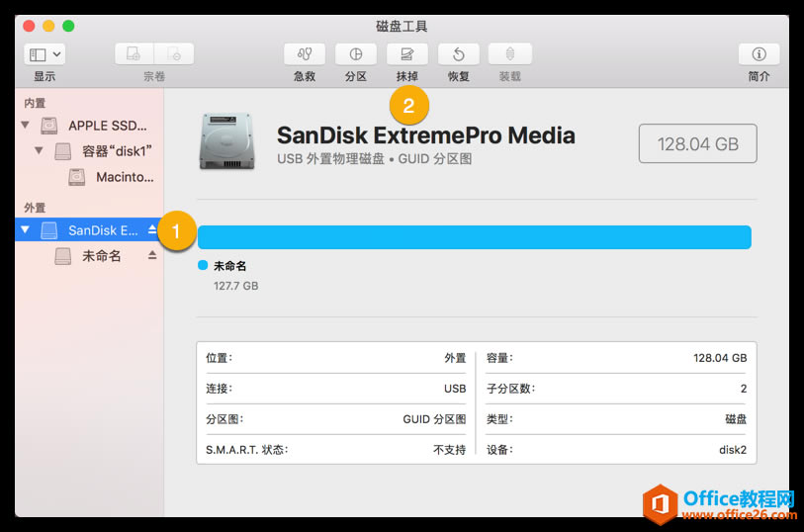Click the 127.7 GB size text

click(x=236, y=286)
